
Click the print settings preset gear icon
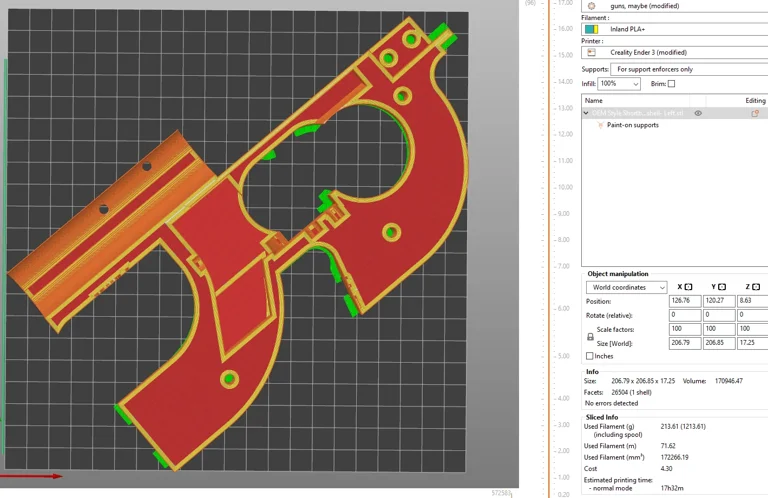(591, 6)
